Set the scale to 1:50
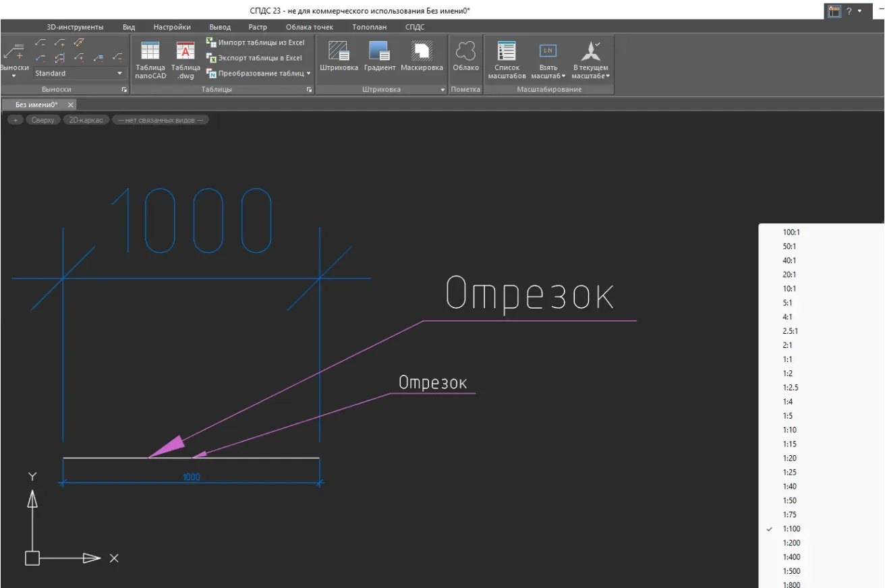The image size is (885, 588). tap(789, 500)
